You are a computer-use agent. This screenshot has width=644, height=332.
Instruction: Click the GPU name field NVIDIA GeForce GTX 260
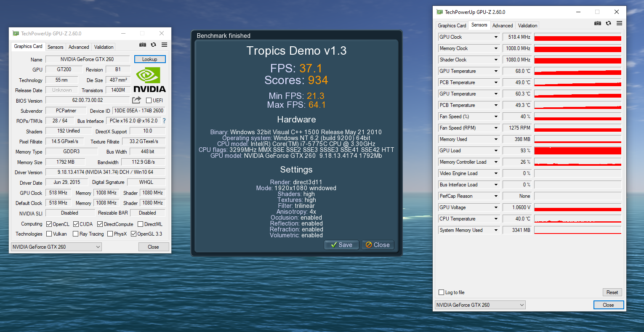(88, 59)
